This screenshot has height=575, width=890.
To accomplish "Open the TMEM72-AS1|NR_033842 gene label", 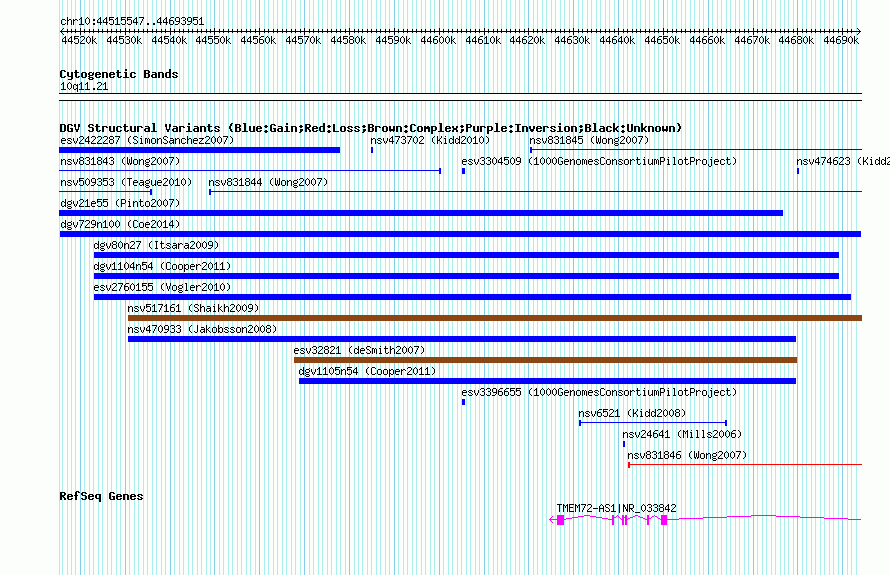I will tap(616, 509).
